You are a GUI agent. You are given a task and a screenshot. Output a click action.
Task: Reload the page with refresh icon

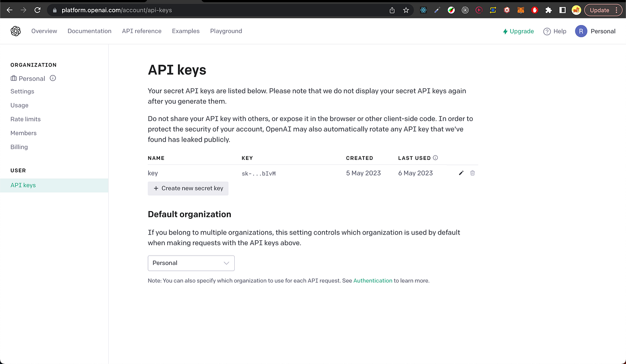point(38,10)
